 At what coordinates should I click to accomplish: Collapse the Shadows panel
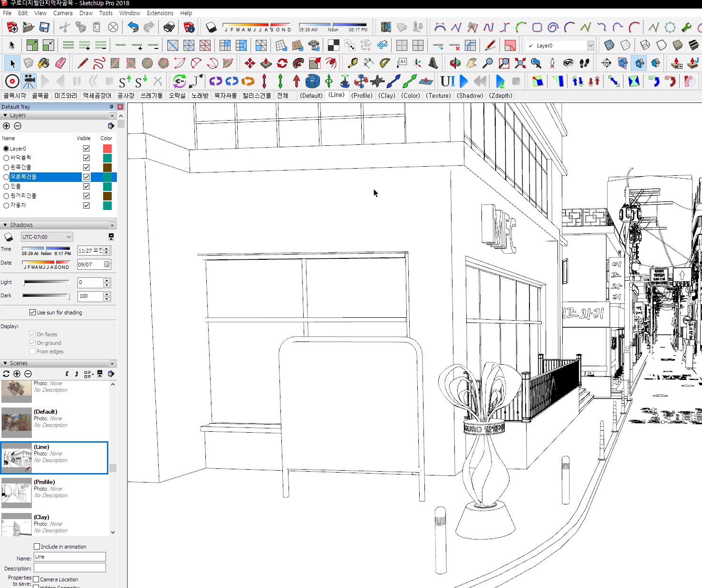(5, 225)
